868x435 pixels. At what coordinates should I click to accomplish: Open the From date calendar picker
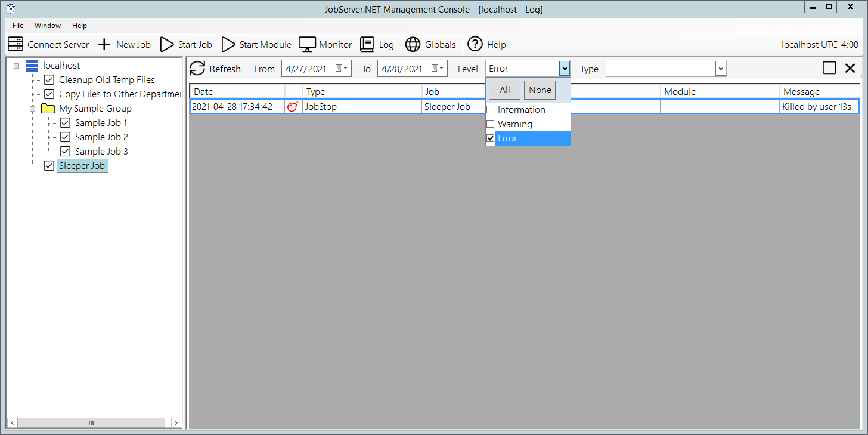pos(342,69)
